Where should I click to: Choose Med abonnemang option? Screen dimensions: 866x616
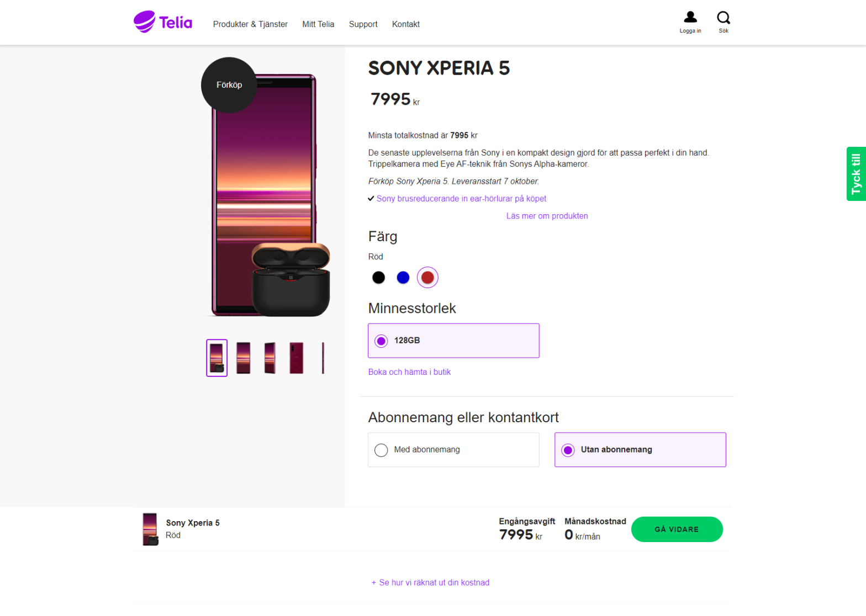(x=453, y=450)
